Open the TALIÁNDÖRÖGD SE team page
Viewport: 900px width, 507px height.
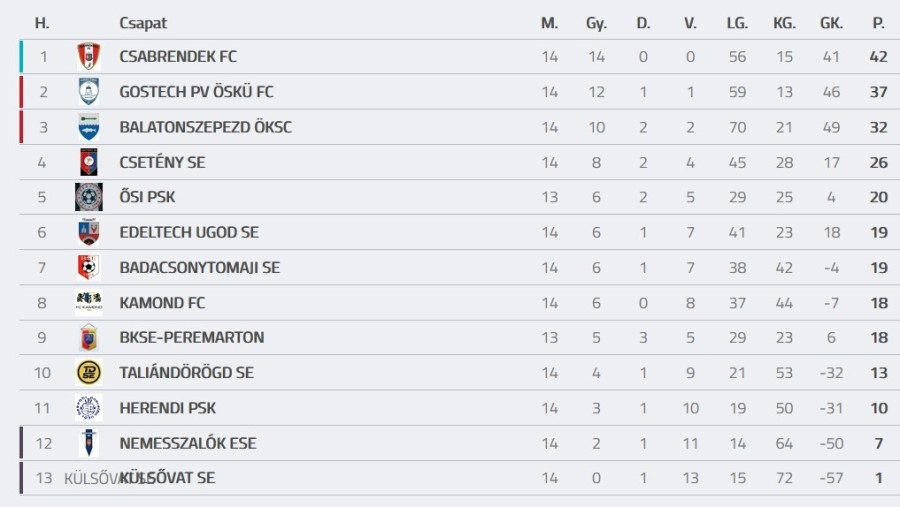(x=186, y=373)
